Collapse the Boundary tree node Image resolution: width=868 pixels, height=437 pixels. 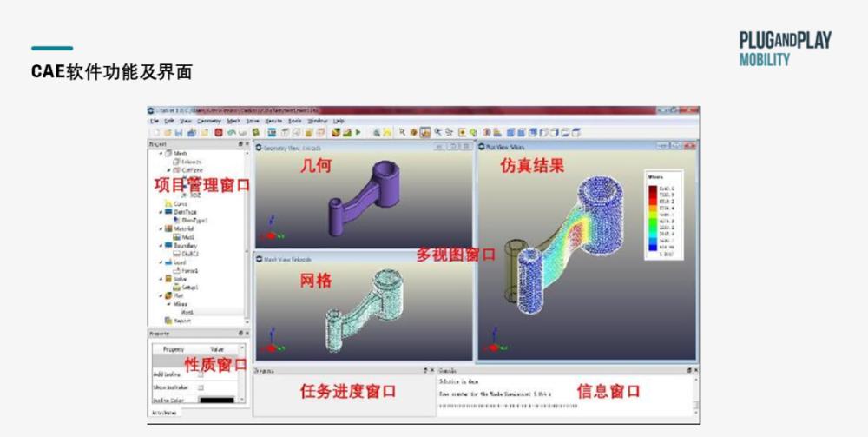(161, 245)
